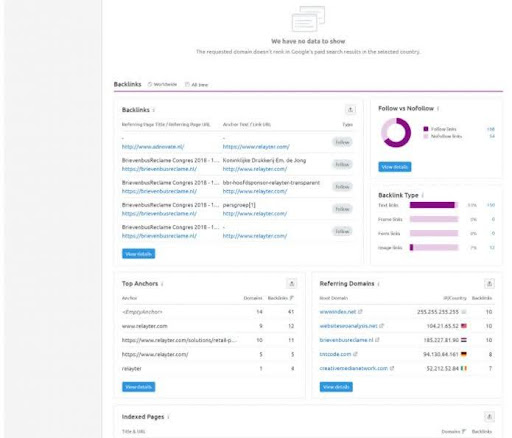Image resolution: width=512 pixels, height=438 pixels.
Task: Select the <EmptyAnchor> row
Action: point(209,312)
